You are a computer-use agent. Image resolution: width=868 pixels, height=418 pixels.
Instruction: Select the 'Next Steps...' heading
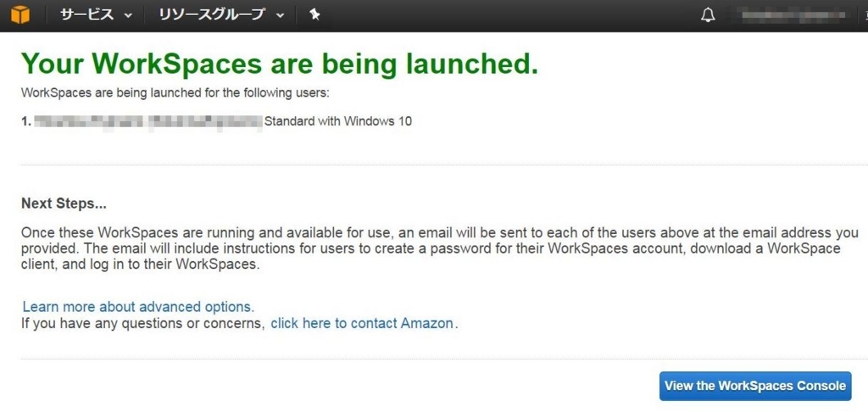64,203
